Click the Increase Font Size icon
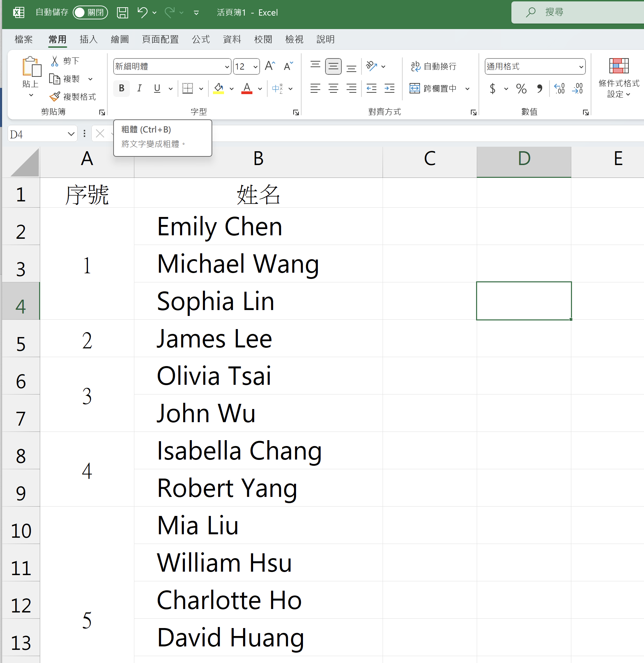Viewport: 644px width, 663px height. coord(270,66)
